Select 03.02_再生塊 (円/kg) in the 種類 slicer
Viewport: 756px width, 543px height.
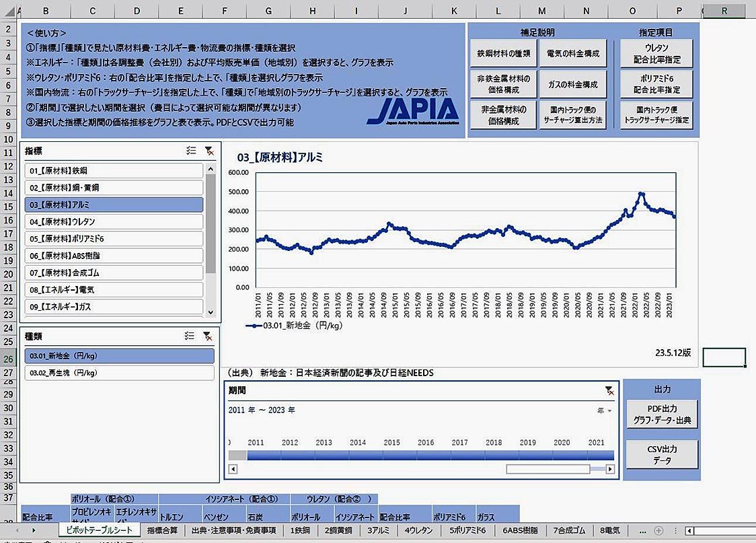click(x=118, y=372)
